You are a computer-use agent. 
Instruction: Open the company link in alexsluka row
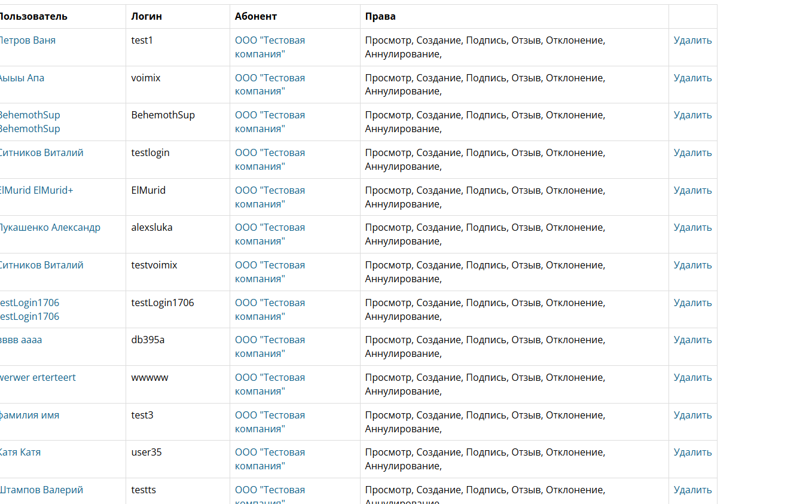[x=270, y=234]
